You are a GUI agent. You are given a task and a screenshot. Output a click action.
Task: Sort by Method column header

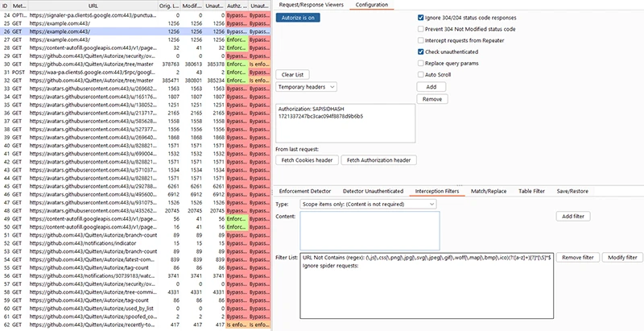click(19, 6)
